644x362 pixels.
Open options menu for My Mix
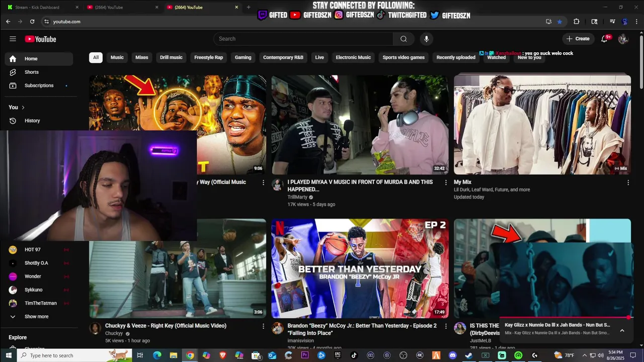point(628,183)
